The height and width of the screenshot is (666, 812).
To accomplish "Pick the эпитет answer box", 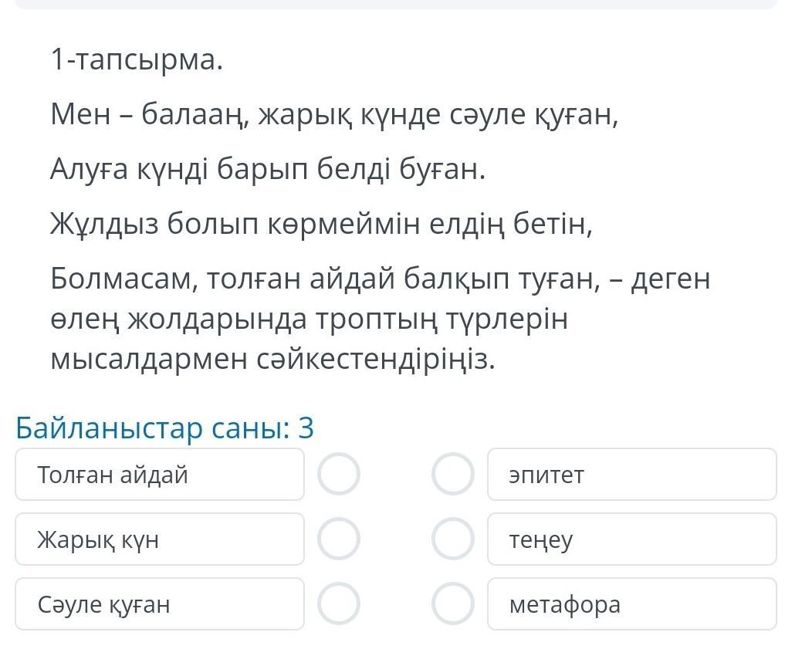I will (631, 475).
